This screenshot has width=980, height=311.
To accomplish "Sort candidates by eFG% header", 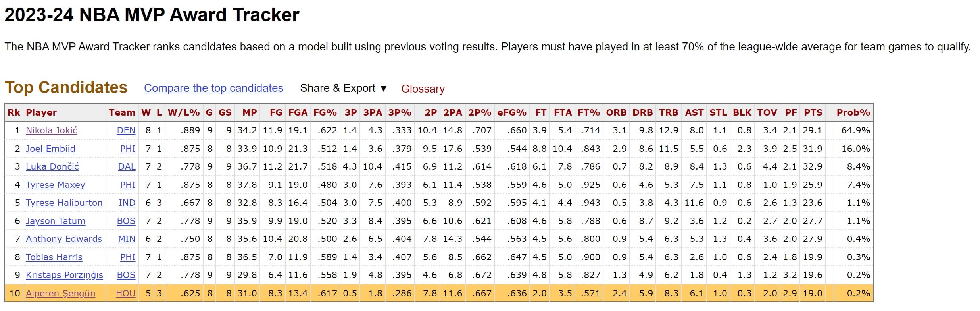I will click(512, 112).
